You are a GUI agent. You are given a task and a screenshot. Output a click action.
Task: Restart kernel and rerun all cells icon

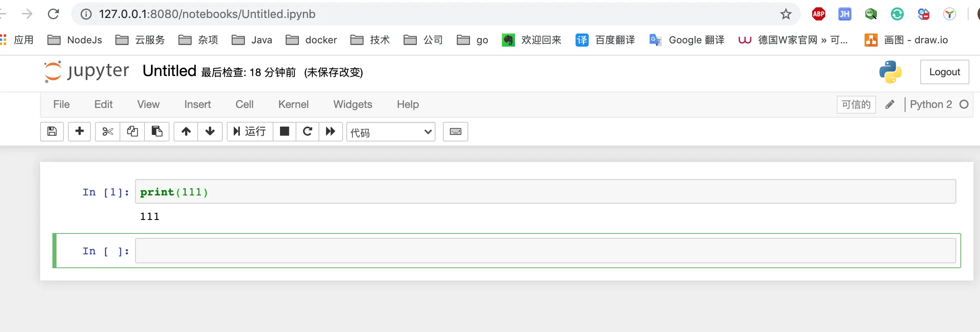[330, 132]
